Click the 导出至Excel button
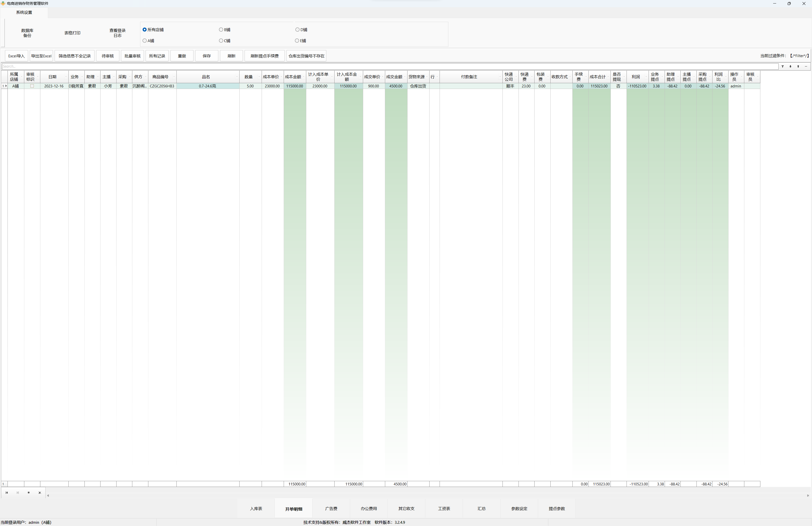The width and height of the screenshot is (812, 526). click(41, 56)
